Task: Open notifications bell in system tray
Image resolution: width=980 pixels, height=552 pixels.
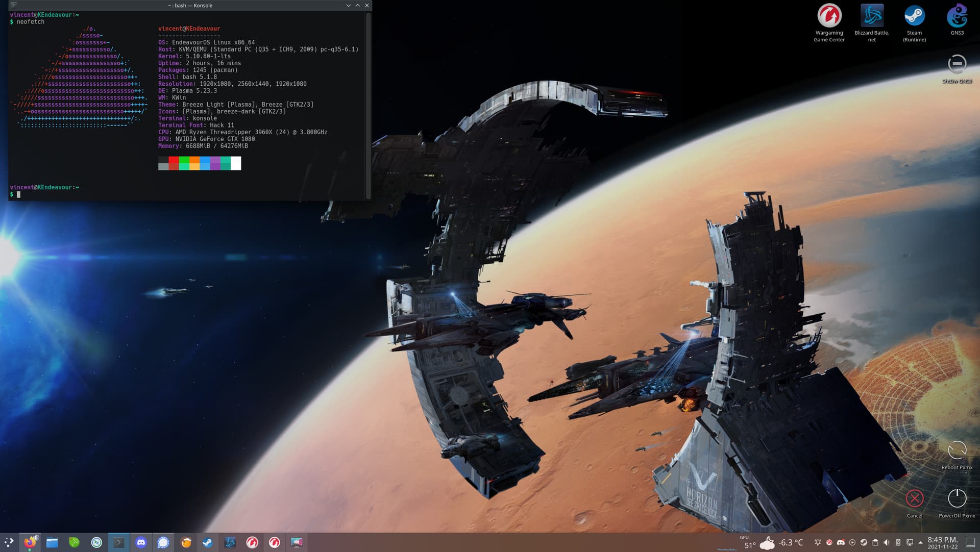Action: click(x=818, y=542)
